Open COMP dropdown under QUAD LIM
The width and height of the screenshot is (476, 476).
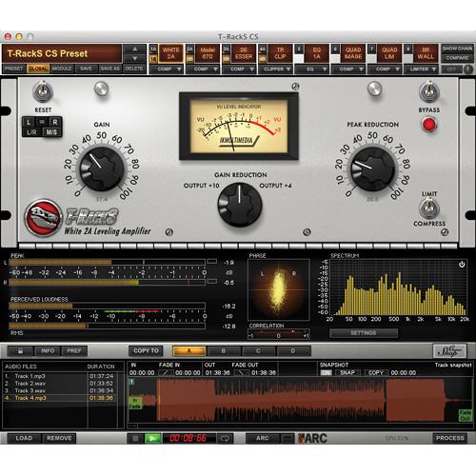click(385, 69)
